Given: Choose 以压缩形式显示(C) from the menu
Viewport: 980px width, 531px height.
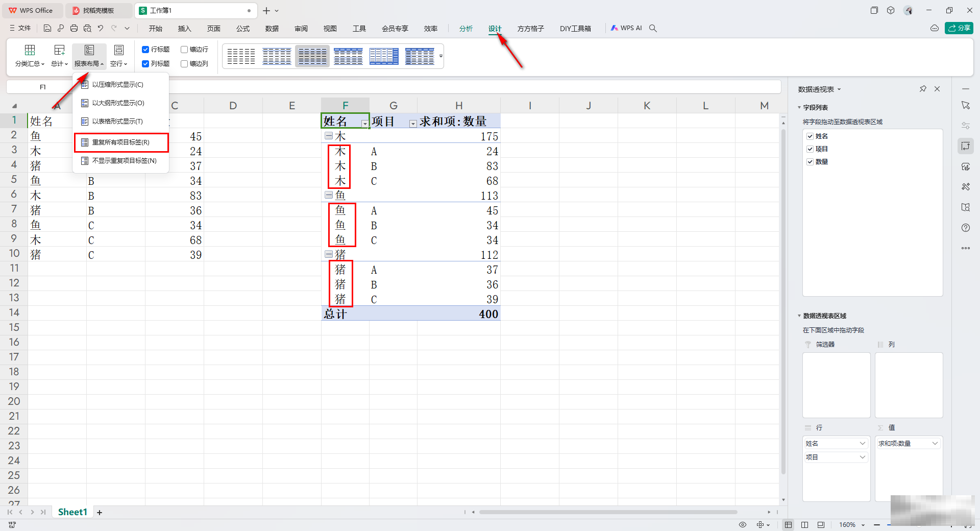Looking at the screenshot, I should [x=121, y=85].
